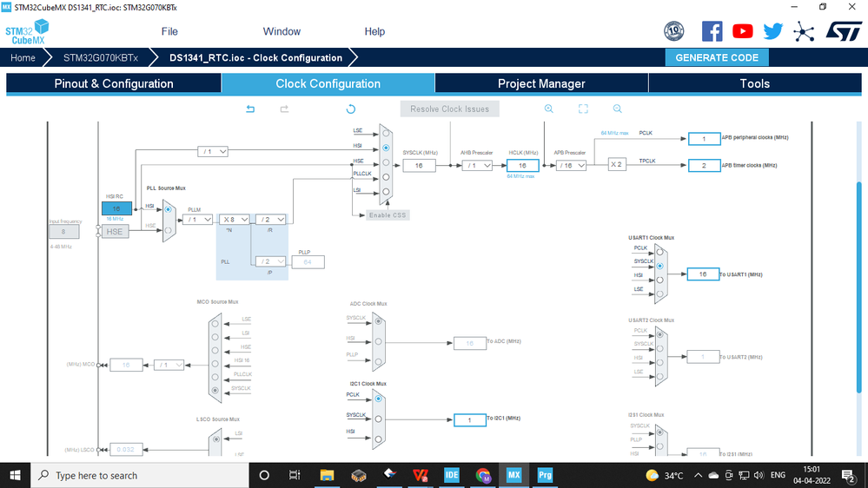Open the PLL X 8 multiplier dropdown
The width and height of the screenshot is (868, 488).
click(x=235, y=220)
